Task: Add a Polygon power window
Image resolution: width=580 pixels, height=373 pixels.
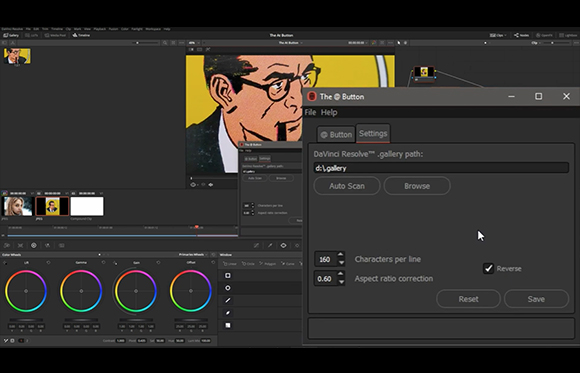Action: click(x=267, y=264)
